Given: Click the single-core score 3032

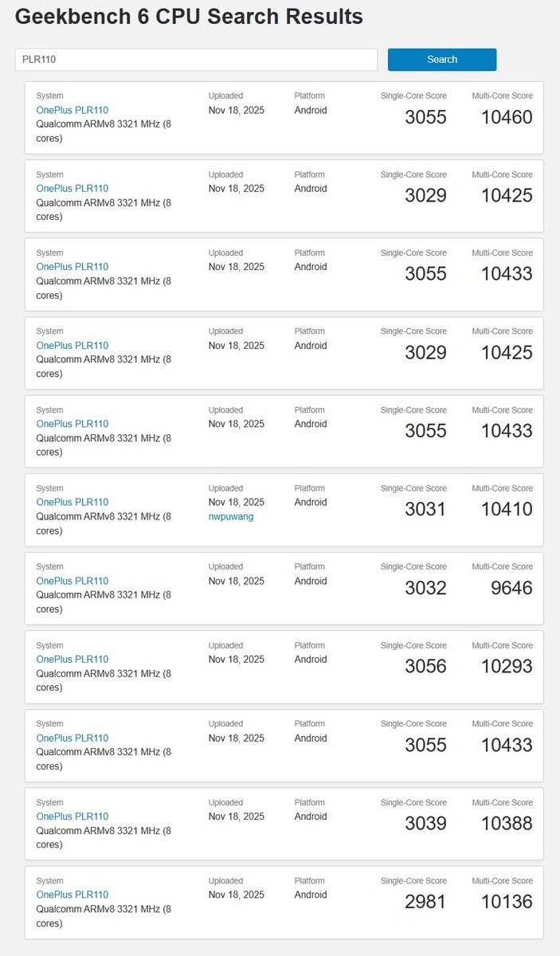Looking at the screenshot, I should click(425, 589).
